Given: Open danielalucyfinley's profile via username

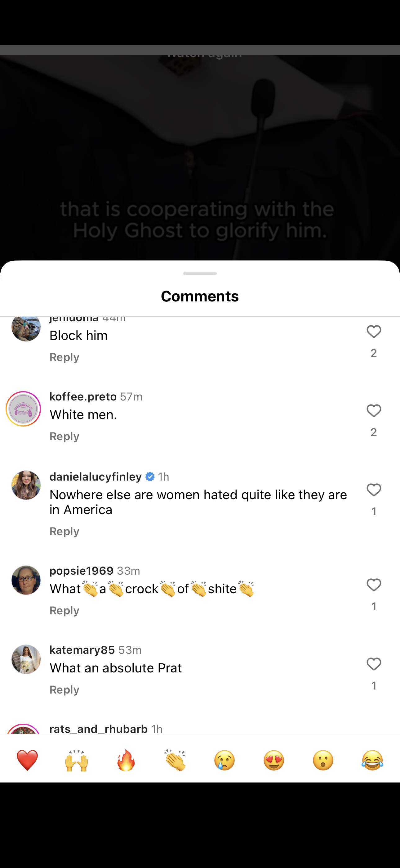Looking at the screenshot, I should (x=96, y=477).
